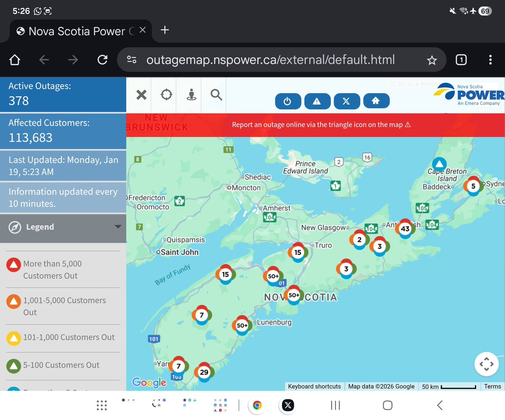This screenshot has width=505, height=420.
Task: Launch the X app from the taskbar
Action: tap(287, 405)
